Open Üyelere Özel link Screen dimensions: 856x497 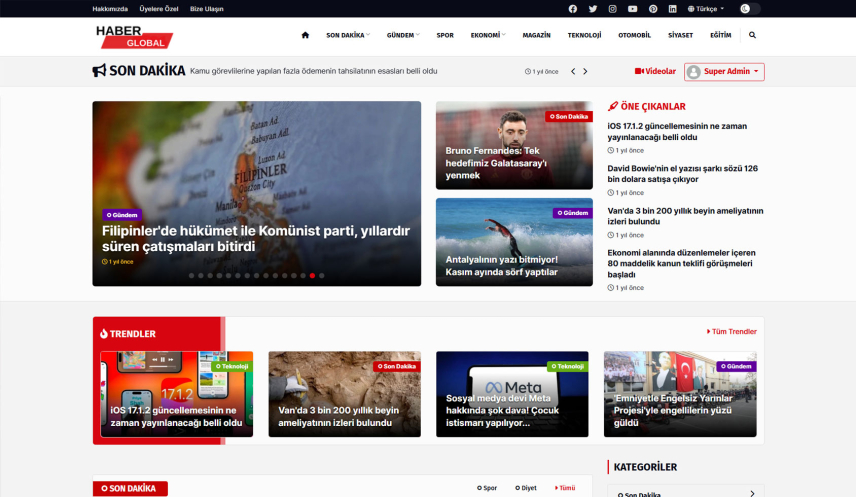158,9
